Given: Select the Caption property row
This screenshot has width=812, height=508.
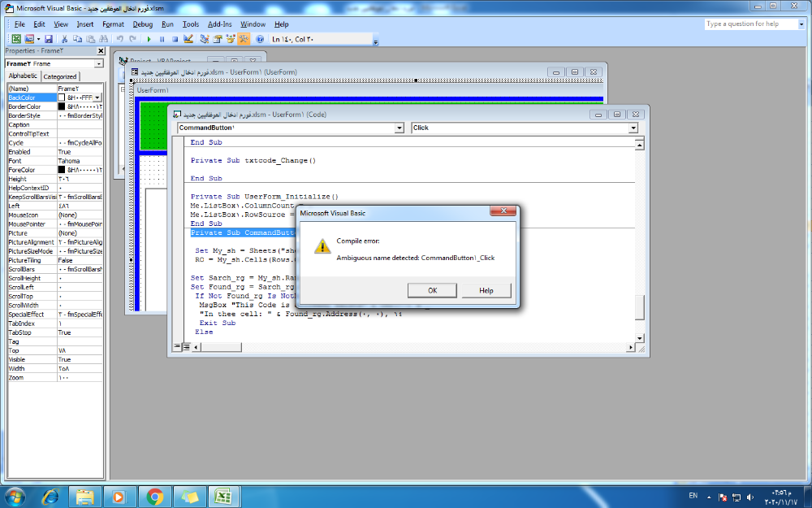Looking at the screenshot, I should 55,124.
